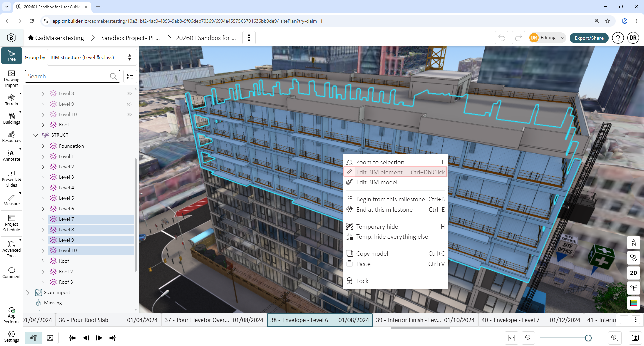Expand the Roof 2 node
This screenshot has height=346, width=644.
coord(43,272)
